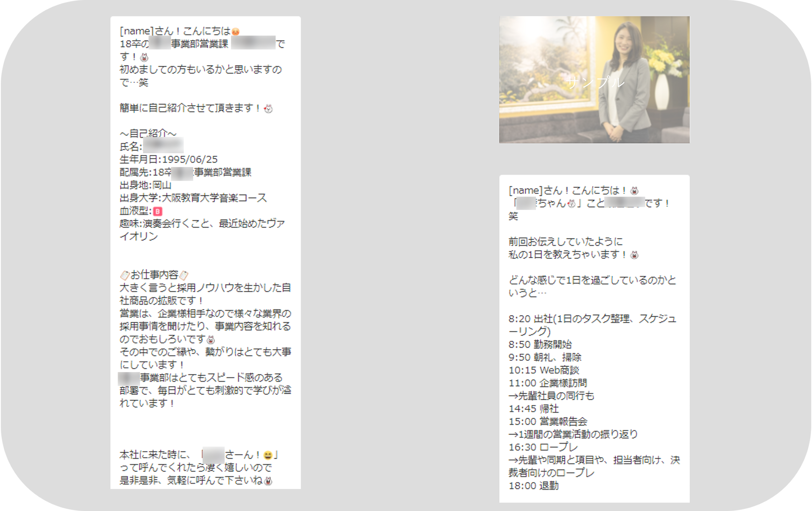The width and height of the screenshot is (812, 511).
Task: Click the 出身地:岡山 line
Action: pyautogui.click(x=145, y=185)
